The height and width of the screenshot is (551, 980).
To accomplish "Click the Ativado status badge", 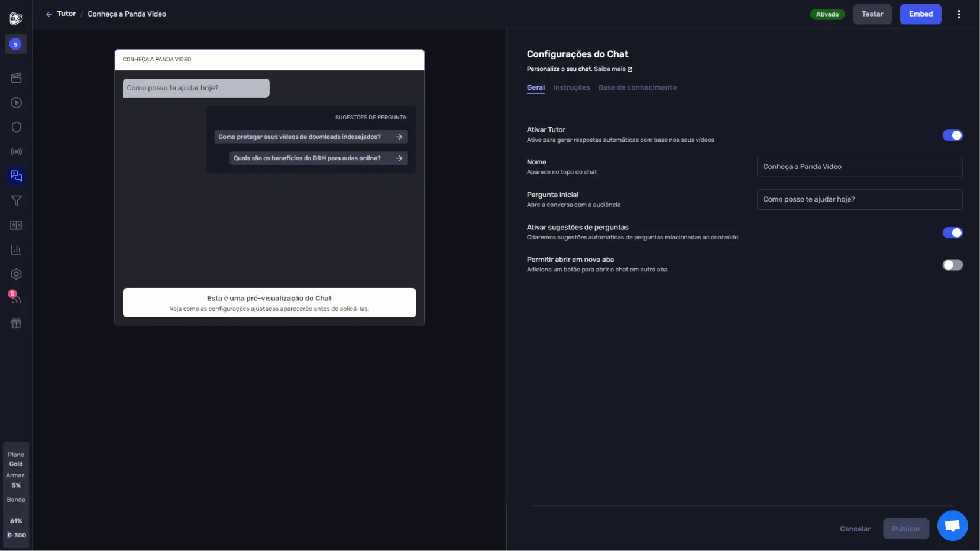I will pyautogui.click(x=827, y=14).
